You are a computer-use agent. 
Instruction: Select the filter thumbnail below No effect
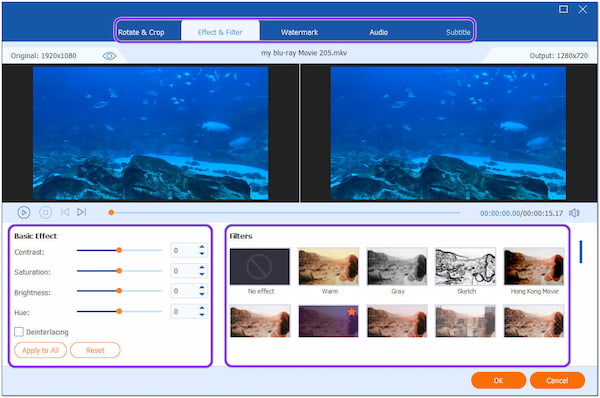(x=260, y=321)
